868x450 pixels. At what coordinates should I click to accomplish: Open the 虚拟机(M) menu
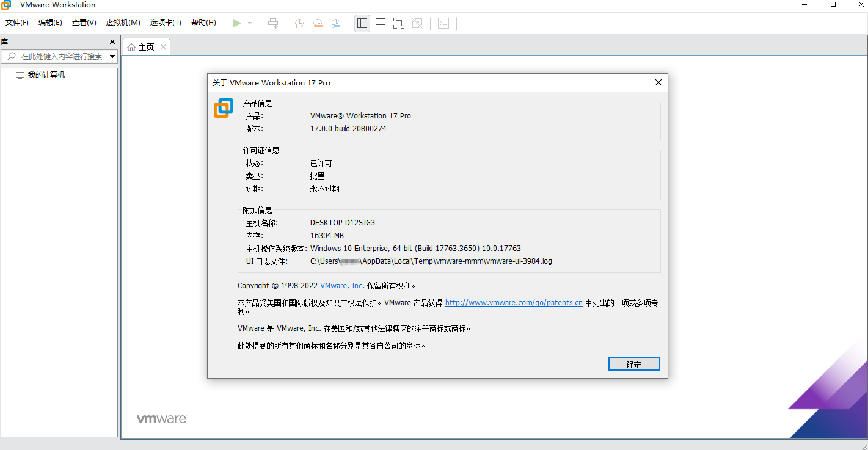coord(123,23)
